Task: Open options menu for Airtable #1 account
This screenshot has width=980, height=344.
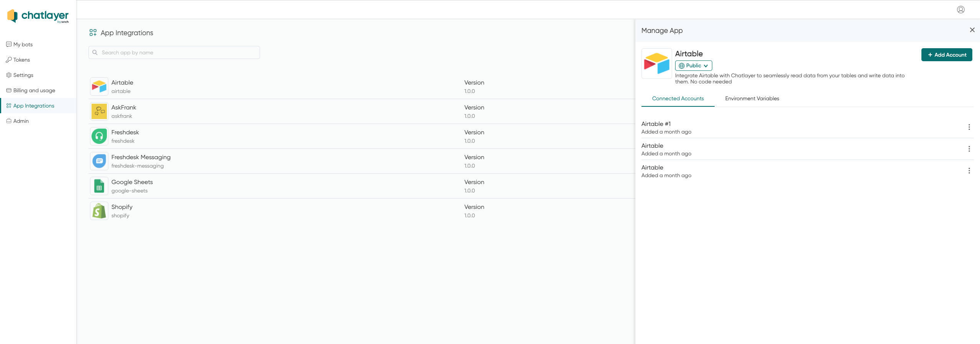Action: point(969,127)
